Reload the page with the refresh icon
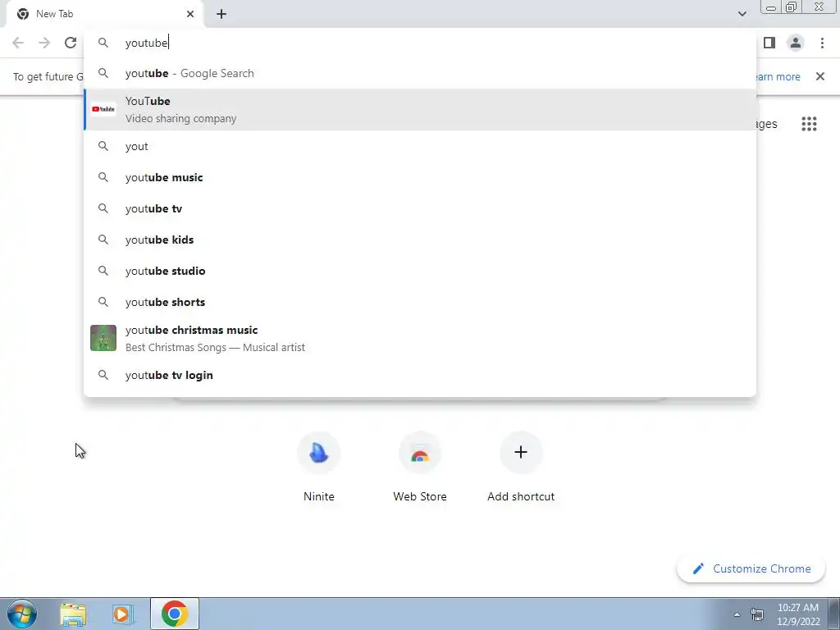The width and height of the screenshot is (840, 630). click(71, 43)
